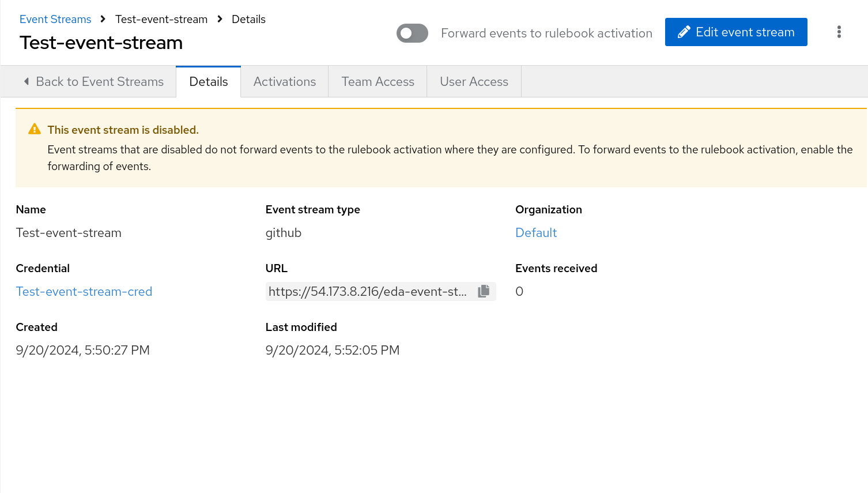Click the 'Forward events to rulebook activation' label
Screen dimensions: 868x493
546,33
